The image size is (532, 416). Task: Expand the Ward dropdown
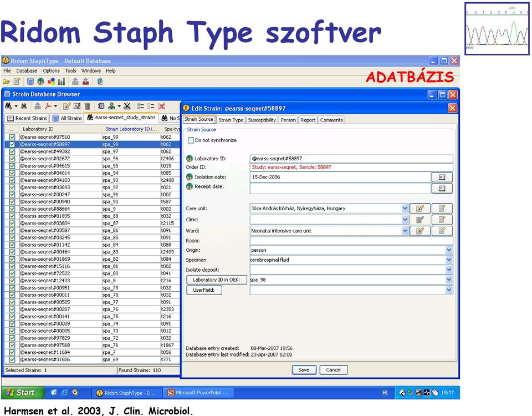(405, 231)
